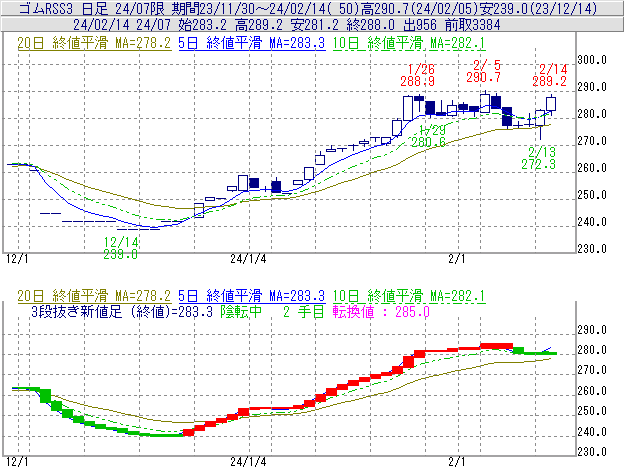624x475 pixels.
Task: Click the 20日 終値平滑 MA=278.2 legend in upper chart
Action: pos(94,43)
